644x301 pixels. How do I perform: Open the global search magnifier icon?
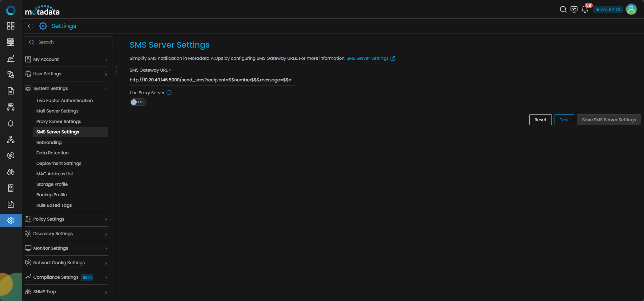coord(563,9)
